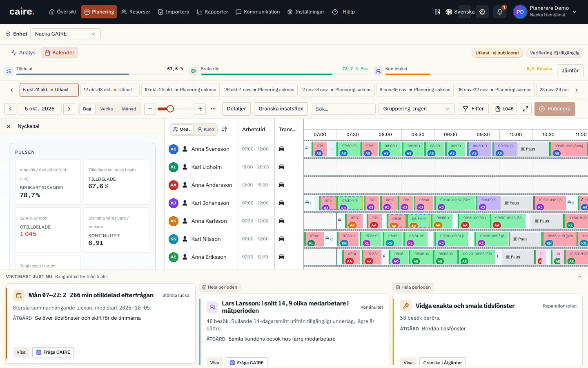This screenshot has width=588, height=368.
Task: Open Rapporter in top navigation
Action: pos(212,12)
